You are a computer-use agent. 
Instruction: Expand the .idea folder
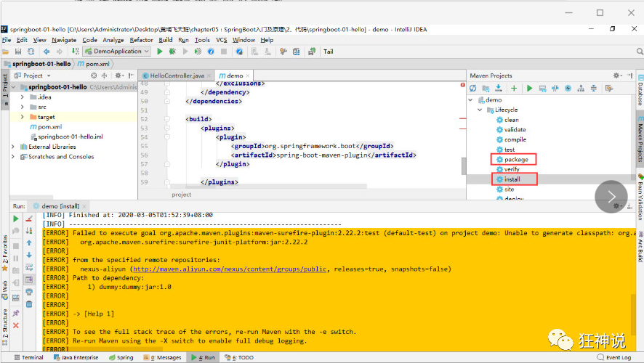tap(23, 97)
